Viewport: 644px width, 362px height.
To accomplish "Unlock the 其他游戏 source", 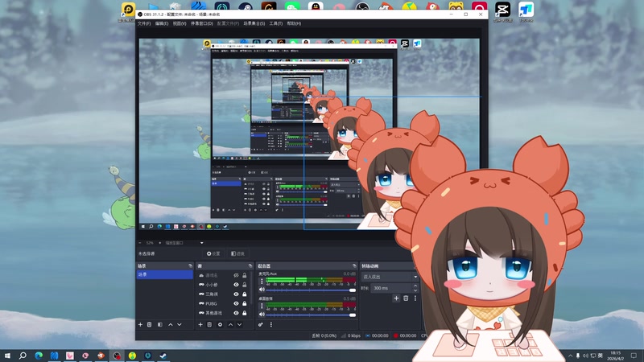I will tap(245, 313).
